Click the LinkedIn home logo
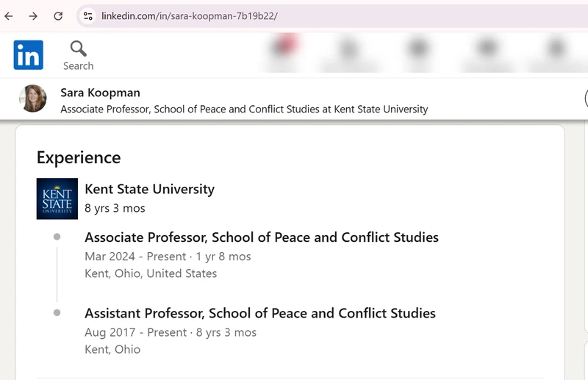588x380 pixels. click(29, 55)
